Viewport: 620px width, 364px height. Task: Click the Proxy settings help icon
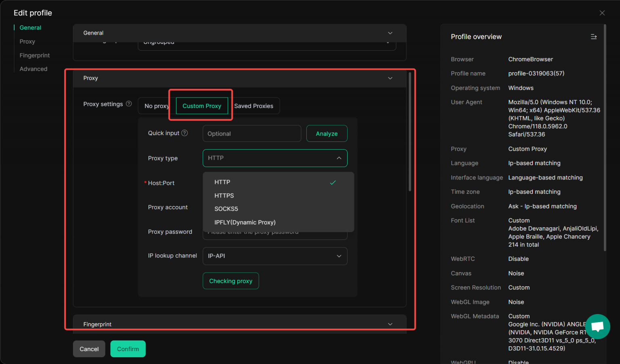pos(128,104)
